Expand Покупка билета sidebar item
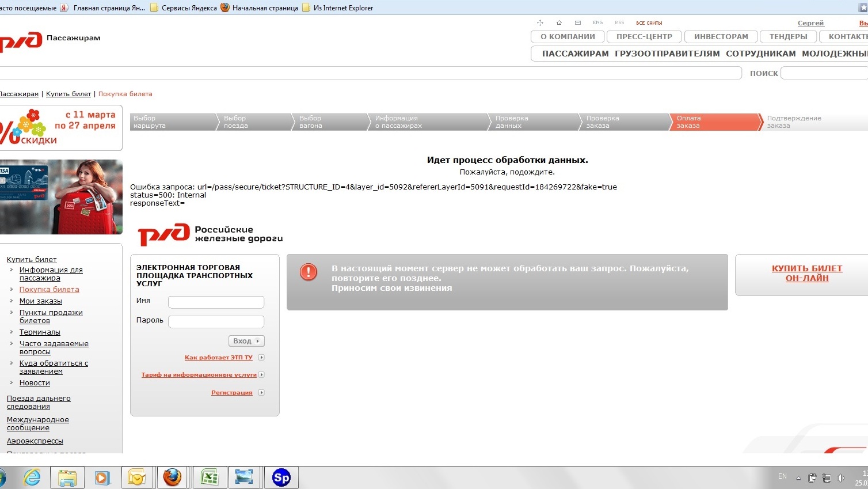Image resolution: width=868 pixels, height=489 pixels. tap(12, 290)
